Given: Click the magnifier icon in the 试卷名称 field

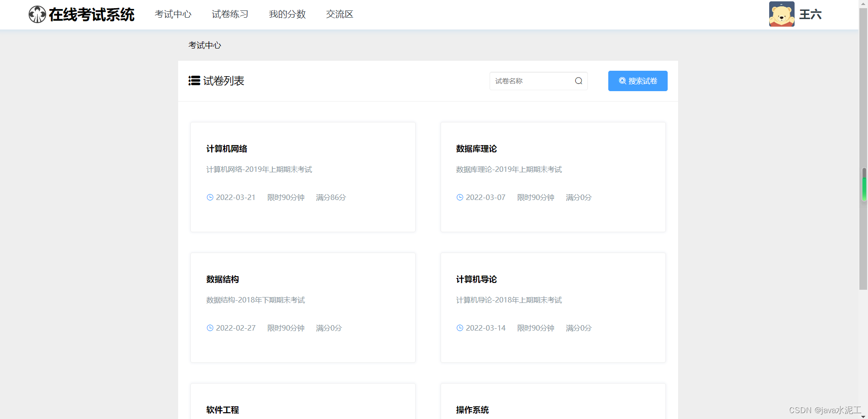Looking at the screenshot, I should point(578,81).
